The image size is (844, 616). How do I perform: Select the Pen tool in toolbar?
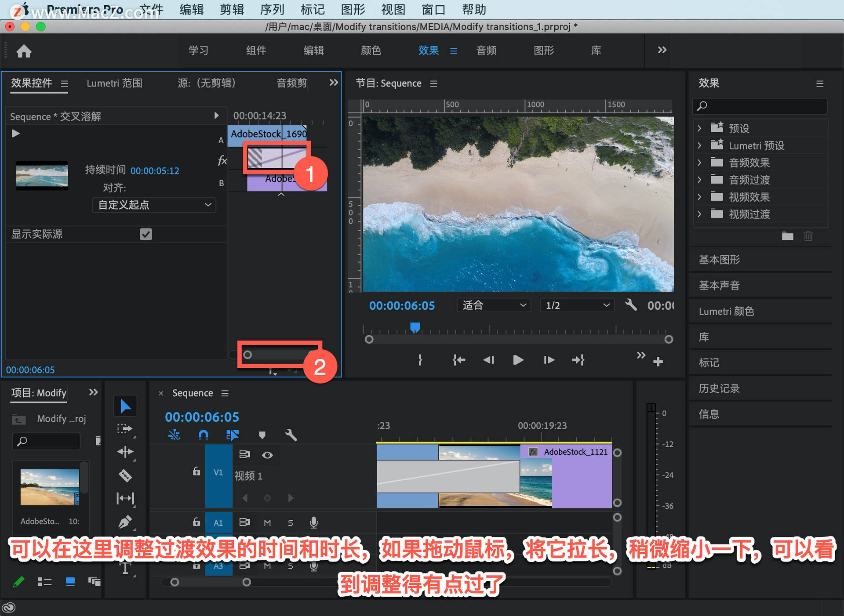(x=125, y=522)
